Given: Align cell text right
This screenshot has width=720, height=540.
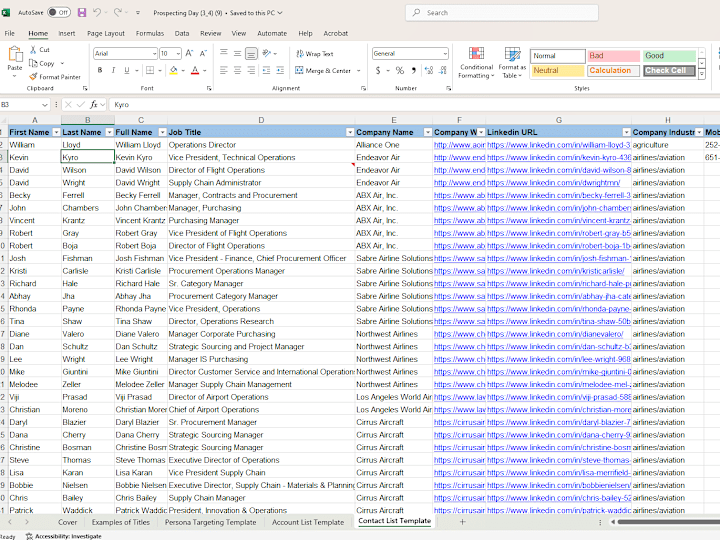Looking at the screenshot, I should tap(251, 70).
